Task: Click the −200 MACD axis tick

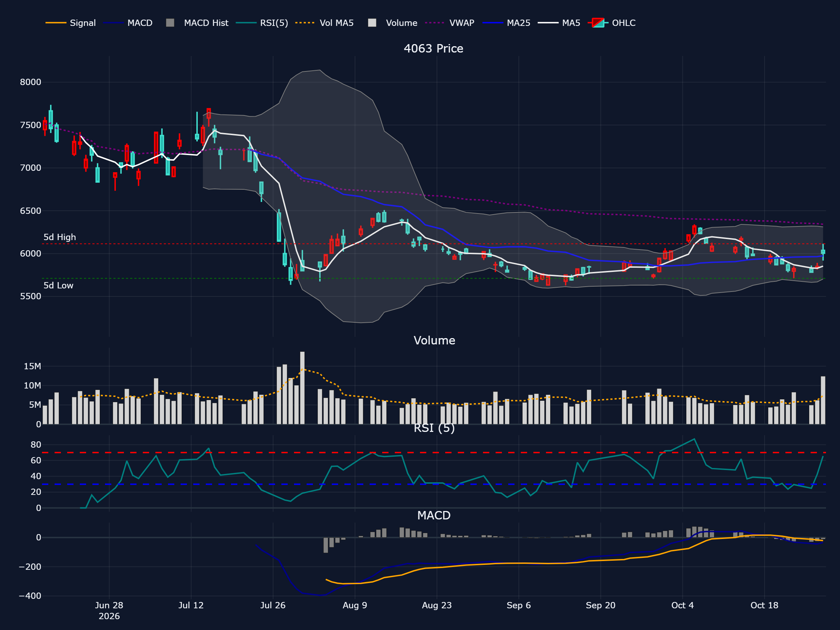Action: tap(30, 567)
